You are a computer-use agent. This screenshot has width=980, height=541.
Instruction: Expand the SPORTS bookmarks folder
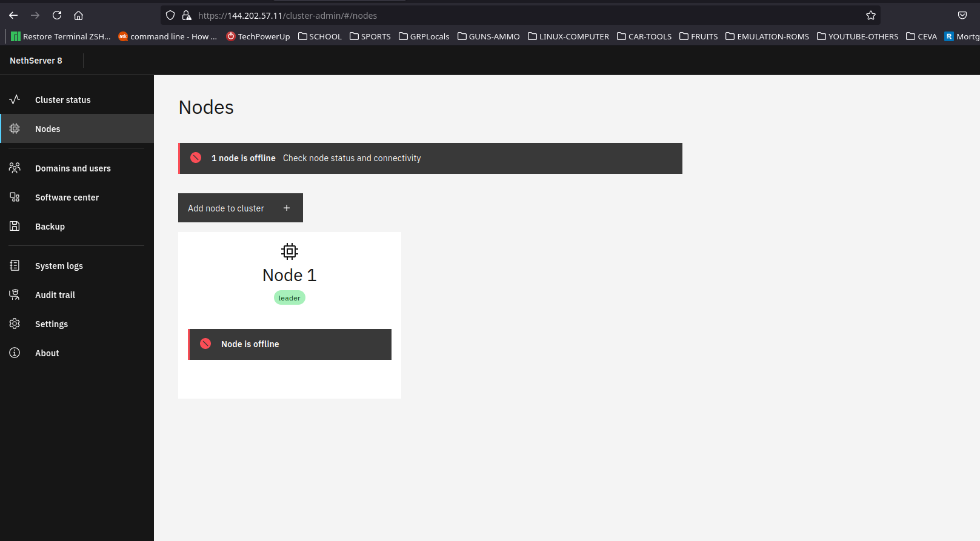tap(370, 36)
